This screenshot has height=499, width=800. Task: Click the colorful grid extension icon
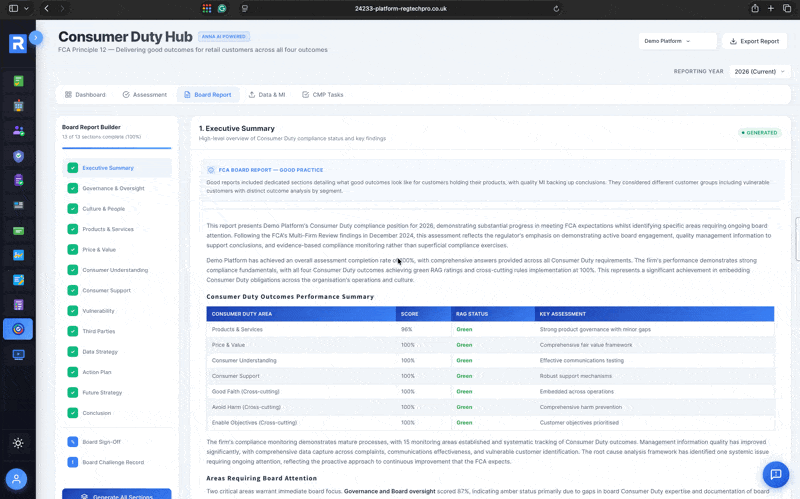tap(207, 8)
